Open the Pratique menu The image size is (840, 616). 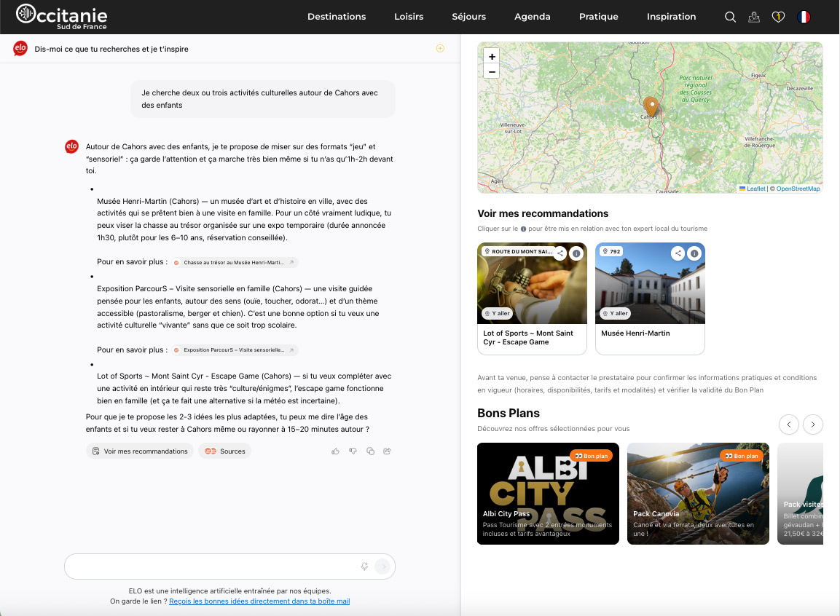point(598,17)
